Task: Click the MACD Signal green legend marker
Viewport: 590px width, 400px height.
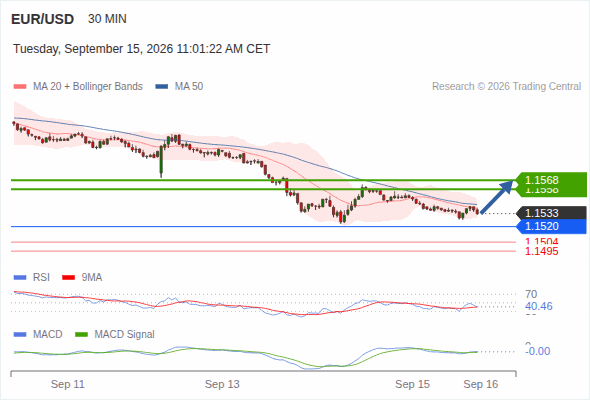Action: (81, 335)
